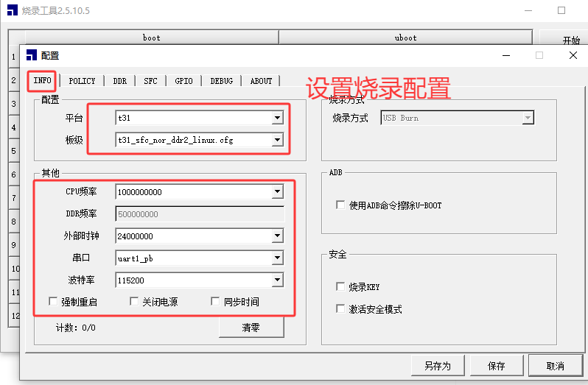
Task: Open the POLICY tab
Action: (82, 81)
